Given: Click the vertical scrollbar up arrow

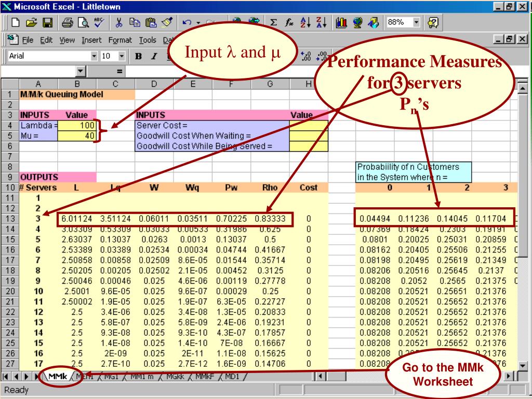Looking at the screenshot, I should click(523, 88).
